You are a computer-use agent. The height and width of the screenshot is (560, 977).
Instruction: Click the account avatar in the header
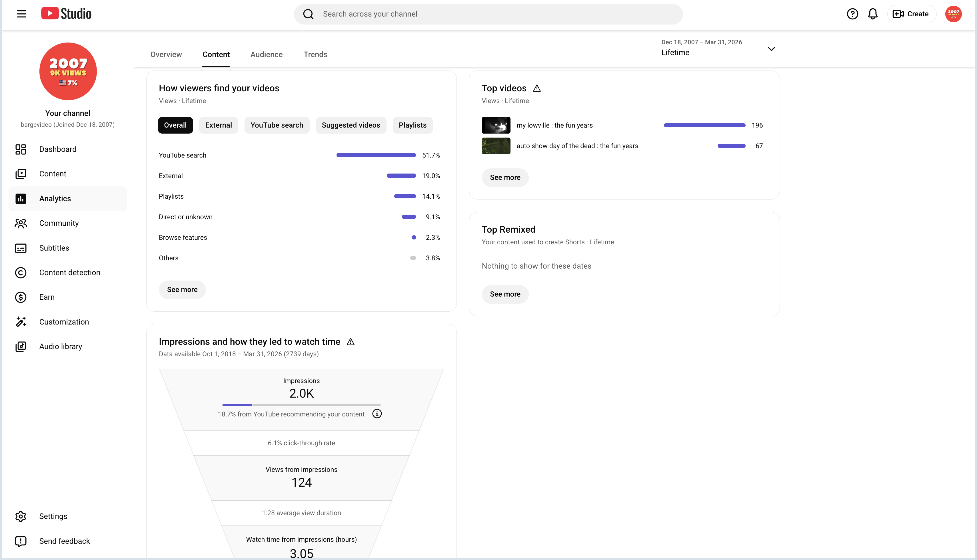pos(953,14)
